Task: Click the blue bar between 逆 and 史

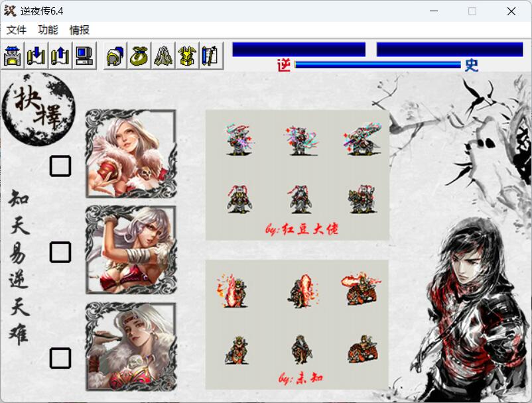Action: tap(377, 65)
